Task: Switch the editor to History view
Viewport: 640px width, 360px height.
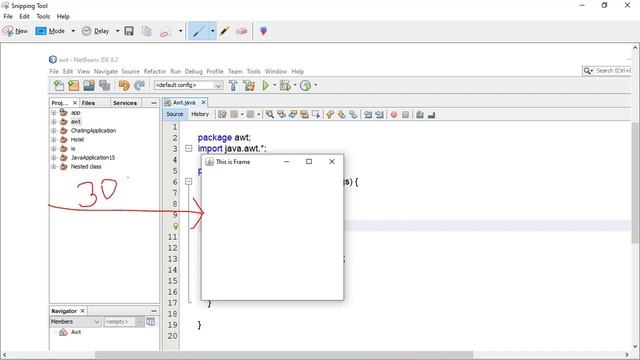Action: 200,114
